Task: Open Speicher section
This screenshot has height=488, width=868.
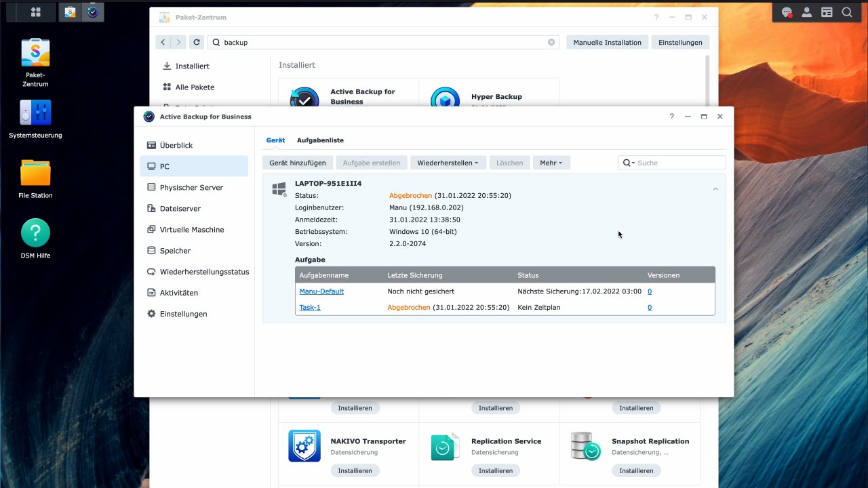Action: (x=194, y=250)
